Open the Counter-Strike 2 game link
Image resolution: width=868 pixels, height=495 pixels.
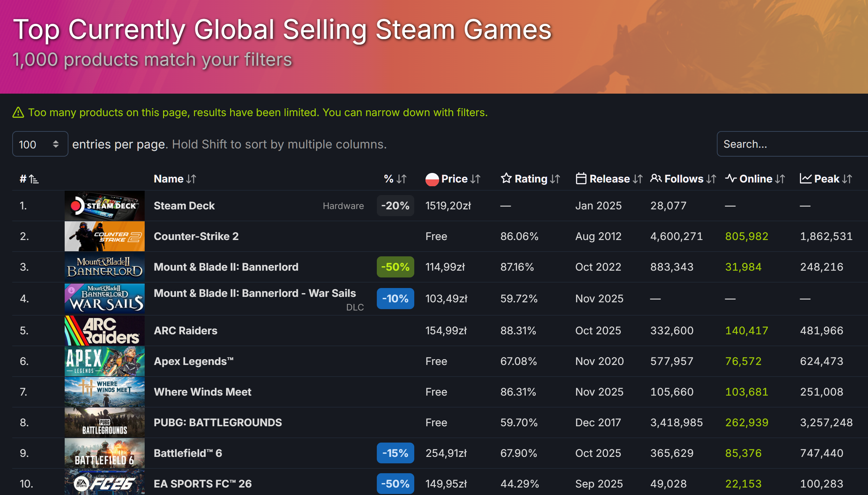(x=196, y=236)
